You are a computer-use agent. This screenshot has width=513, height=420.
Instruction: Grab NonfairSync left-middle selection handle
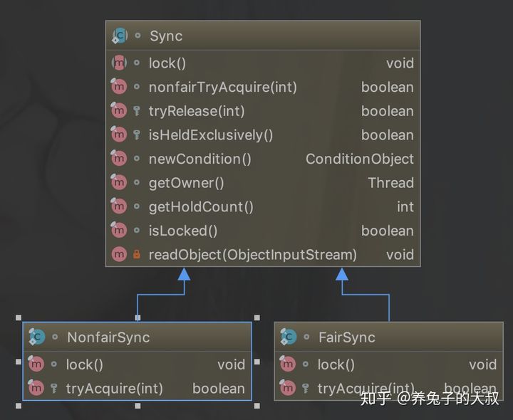[x=19, y=362]
